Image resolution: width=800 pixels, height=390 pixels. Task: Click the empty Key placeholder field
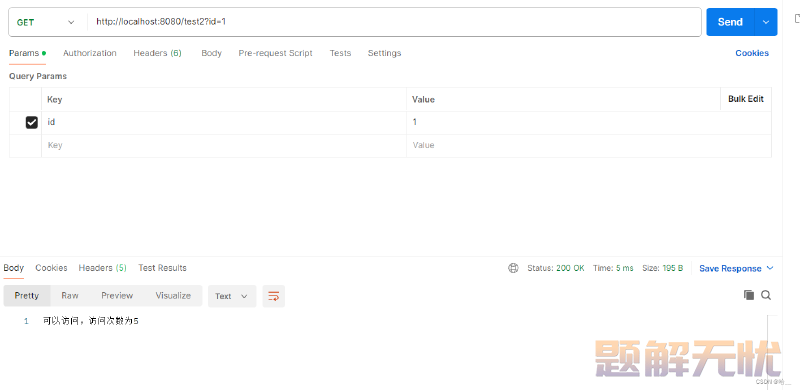[x=224, y=145]
